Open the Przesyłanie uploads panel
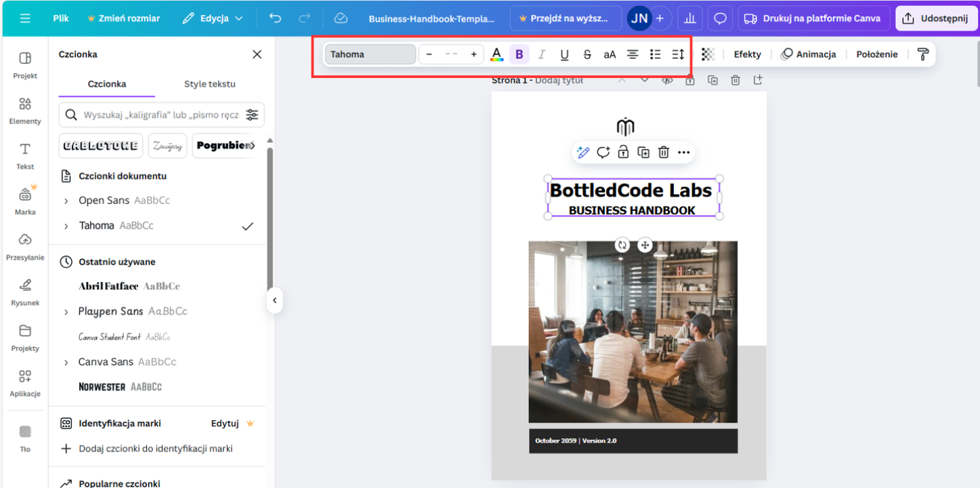Viewport: 980px width, 488px height. (x=25, y=247)
